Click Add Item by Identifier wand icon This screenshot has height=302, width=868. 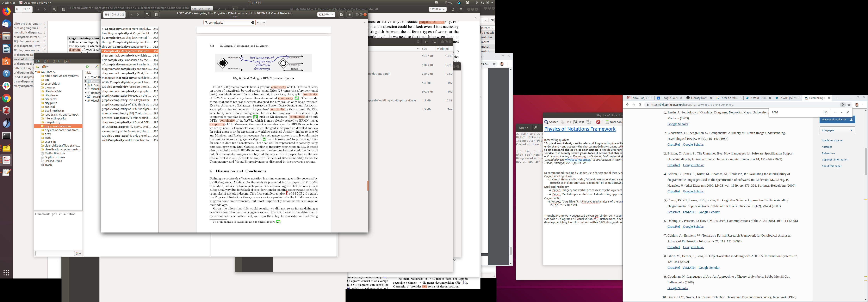coord(97,67)
